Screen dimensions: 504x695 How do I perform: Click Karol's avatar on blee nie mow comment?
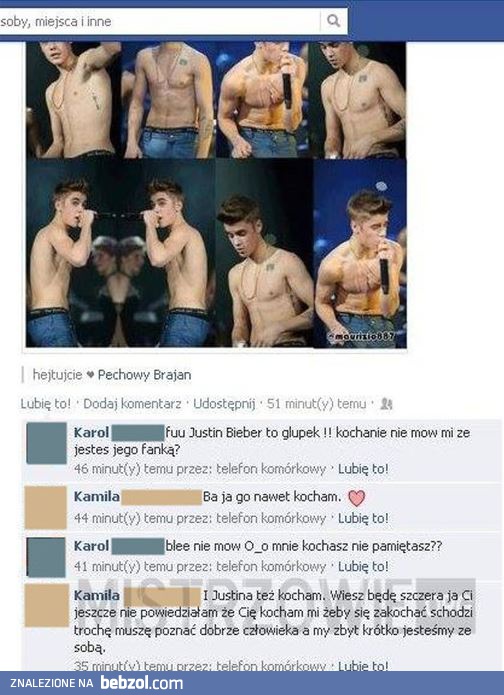(47, 557)
